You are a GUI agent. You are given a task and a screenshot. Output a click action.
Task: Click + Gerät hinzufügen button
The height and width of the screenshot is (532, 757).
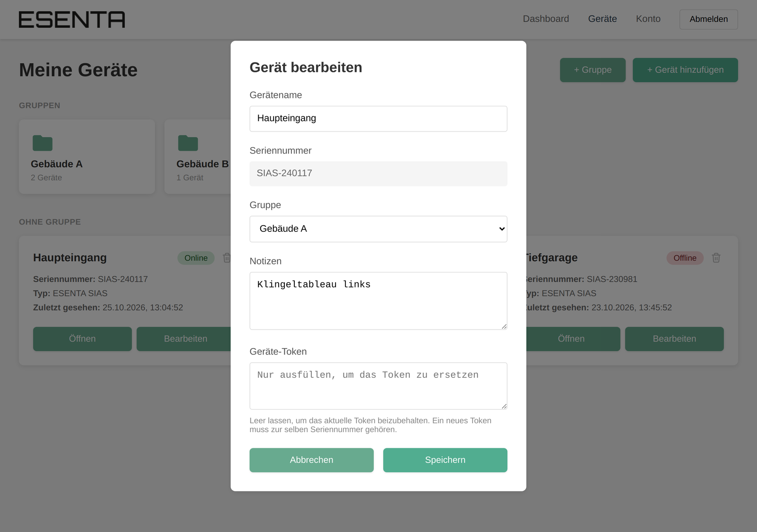(686, 70)
